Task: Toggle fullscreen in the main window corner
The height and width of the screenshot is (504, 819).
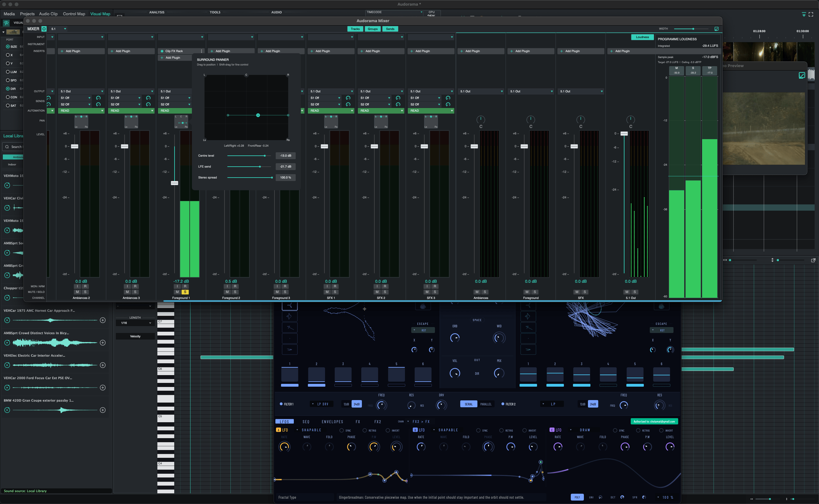Action: [x=811, y=14]
